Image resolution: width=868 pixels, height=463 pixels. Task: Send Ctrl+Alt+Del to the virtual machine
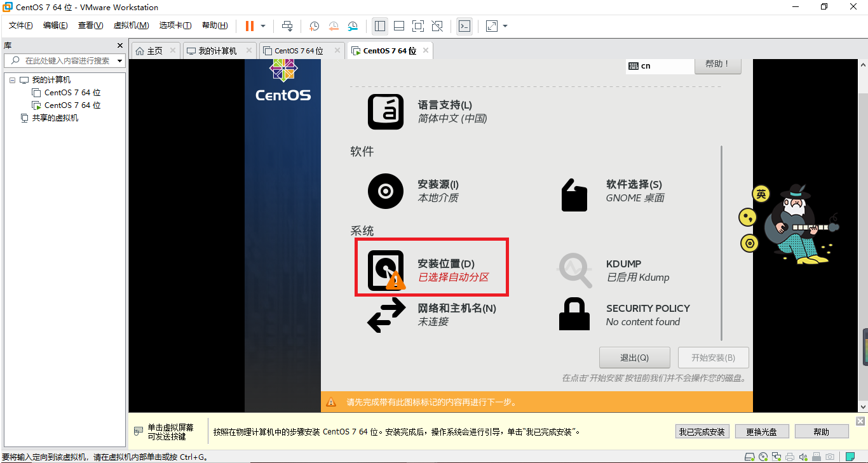coord(287,26)
